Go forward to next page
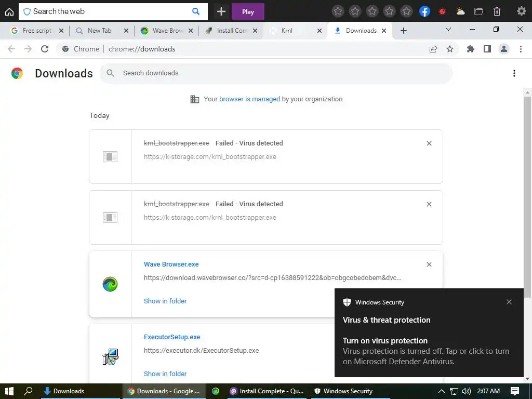The image size is (532, 399). [x=28, y=49]
